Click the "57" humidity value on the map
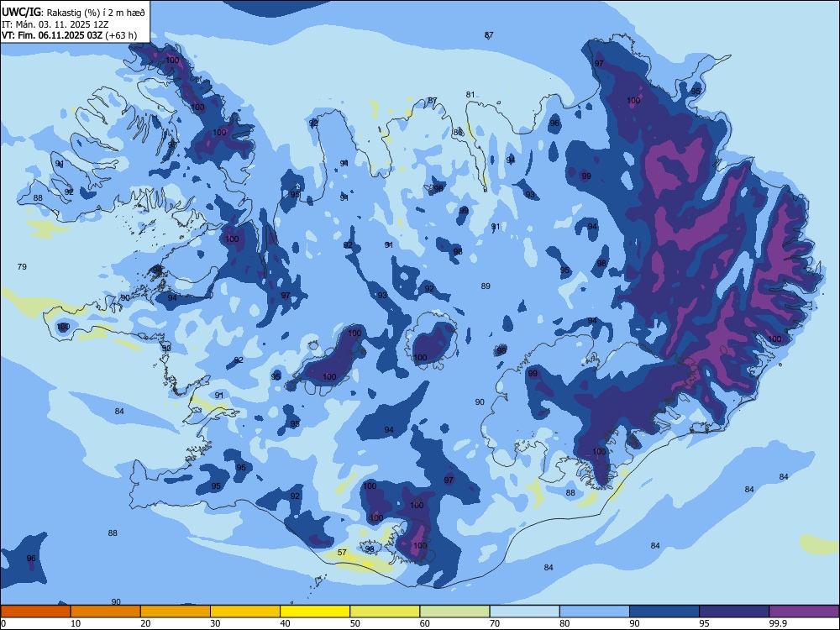 [x=343, y=552]
